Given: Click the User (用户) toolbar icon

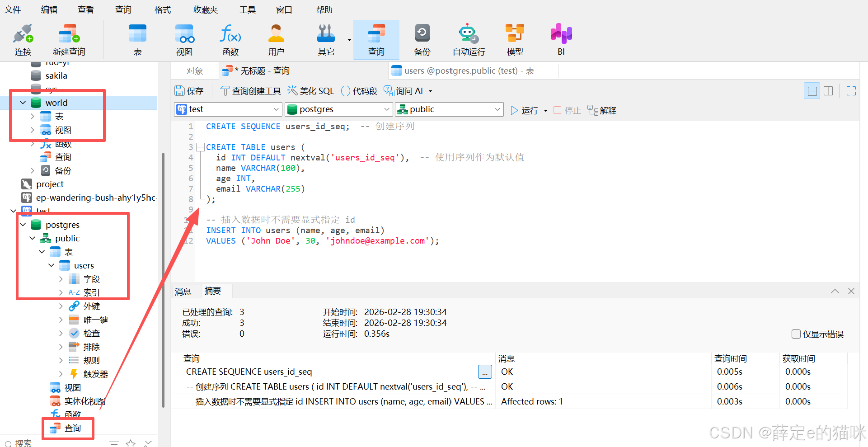Looking at the screenshot, I should (x=276, y=40).
